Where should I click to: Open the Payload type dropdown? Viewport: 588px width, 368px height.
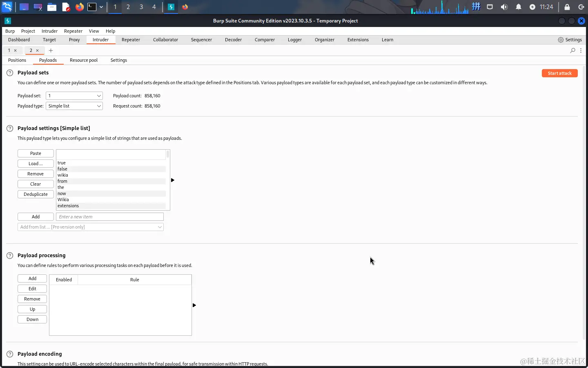[74, 106]
